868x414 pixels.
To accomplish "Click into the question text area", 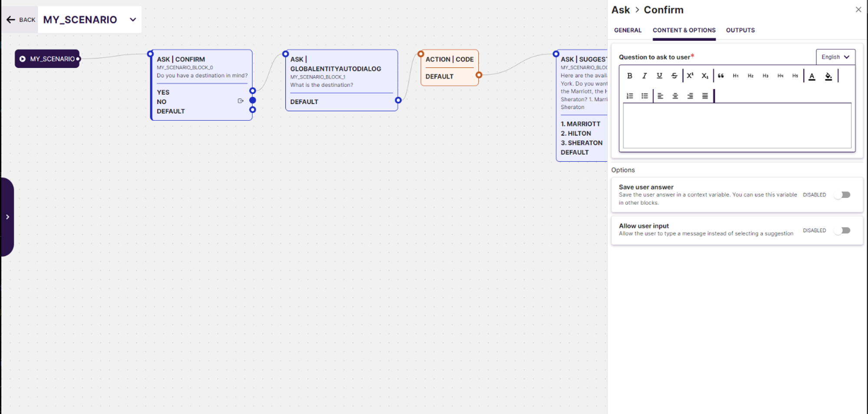I will [737, 126].
